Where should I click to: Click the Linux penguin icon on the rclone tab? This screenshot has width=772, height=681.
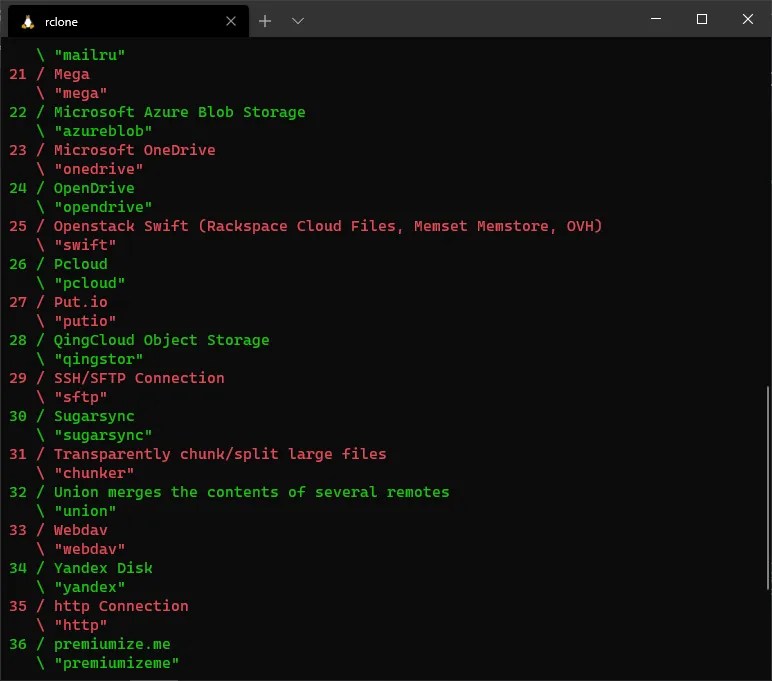point(28,22)
